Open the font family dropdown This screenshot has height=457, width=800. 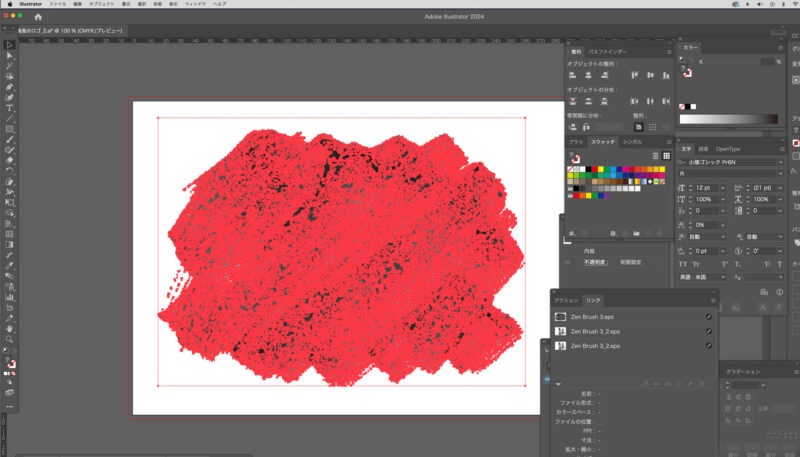pyautogui.click(x=781, y=162)
